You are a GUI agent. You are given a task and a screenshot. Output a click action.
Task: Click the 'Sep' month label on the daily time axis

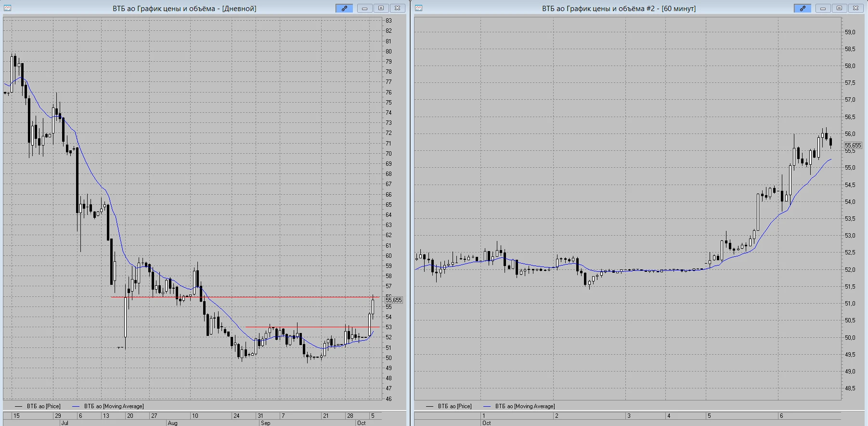pyautogui.click(x=265, y=423)
